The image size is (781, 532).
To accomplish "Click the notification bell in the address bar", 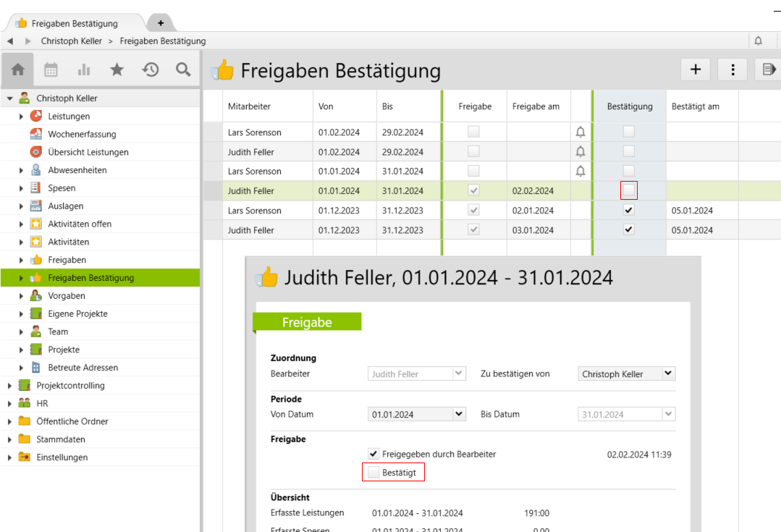I will (x=758, y=41).
